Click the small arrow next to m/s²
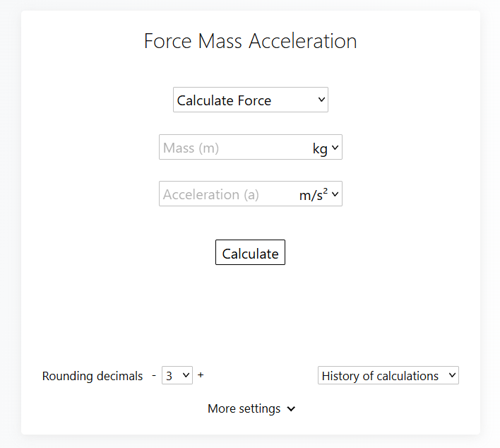 335,194
